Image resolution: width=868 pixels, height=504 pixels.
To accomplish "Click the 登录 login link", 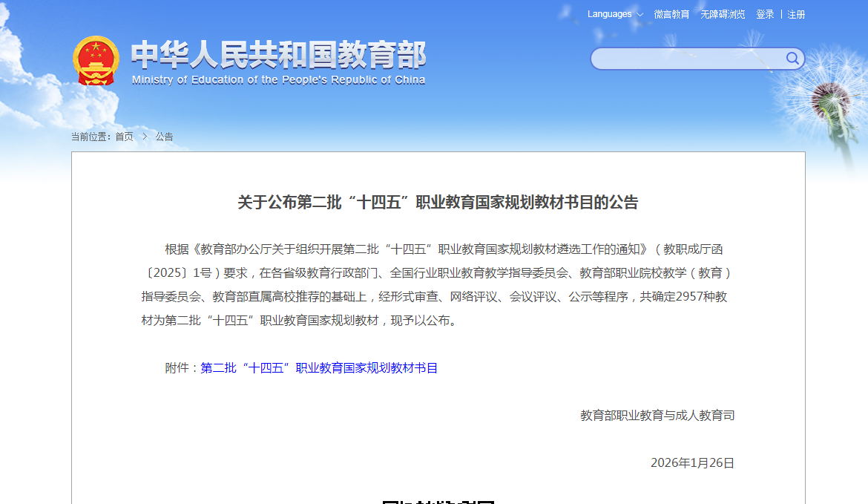I will (x=765, y=14).
